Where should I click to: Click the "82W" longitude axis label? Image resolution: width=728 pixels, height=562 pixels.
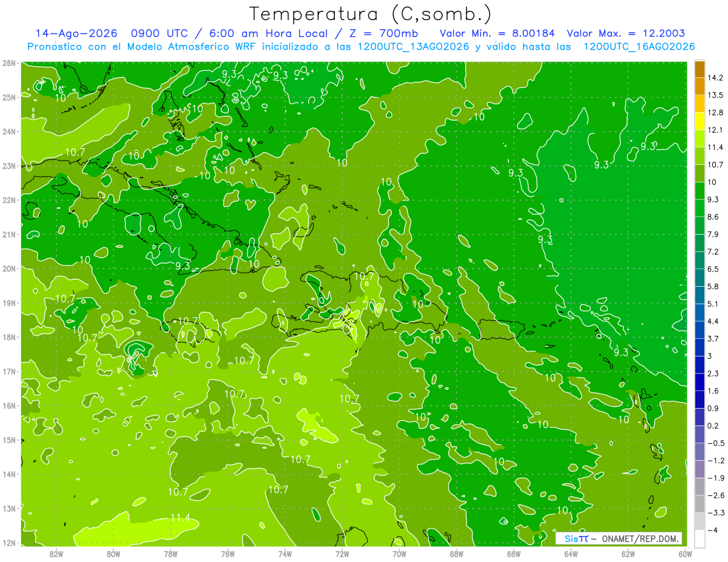56,554
